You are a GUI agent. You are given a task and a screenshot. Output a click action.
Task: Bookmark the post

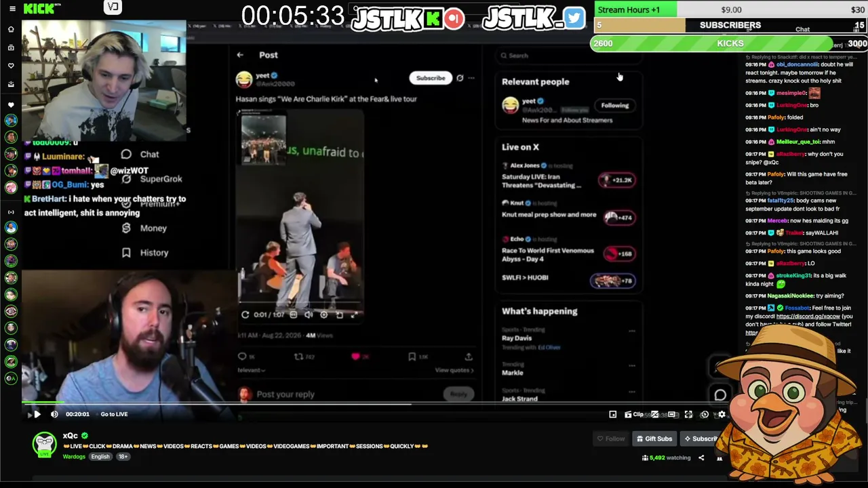coord(412,357)
